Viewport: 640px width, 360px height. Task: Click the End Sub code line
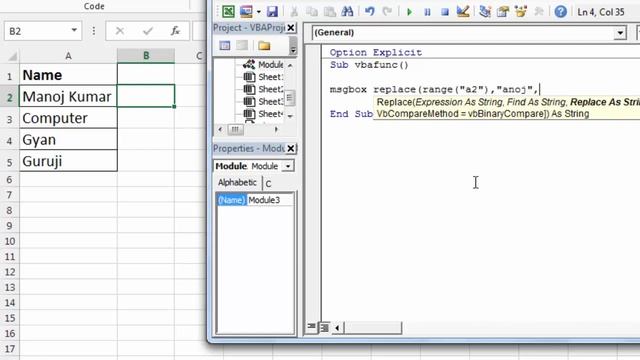pos(351,114)
